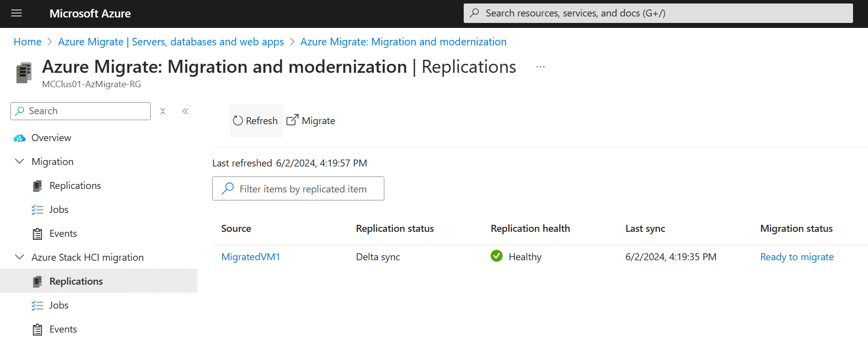Click the server icon beside the page title
The image size is (868, 343).
pos(23,73)
